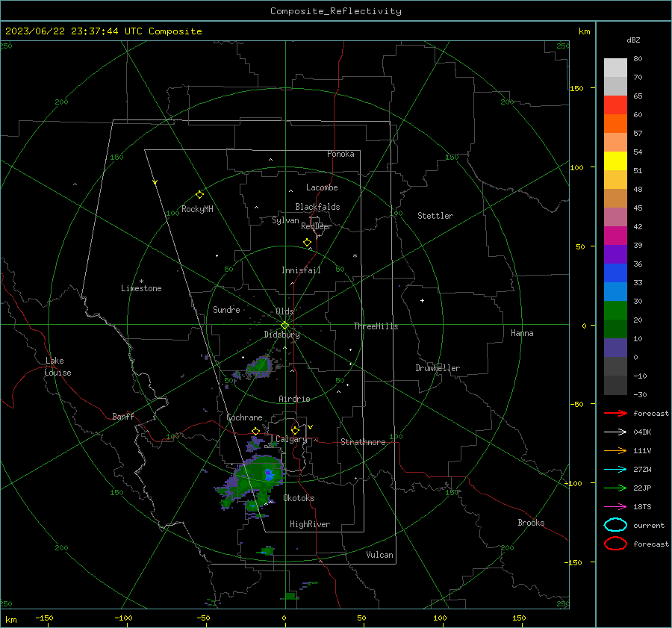Image resolution: width=672 pixels, height=628 pixels.
Task: Click the strongest storm cell west of Okotoks
Action: (269, 474)
